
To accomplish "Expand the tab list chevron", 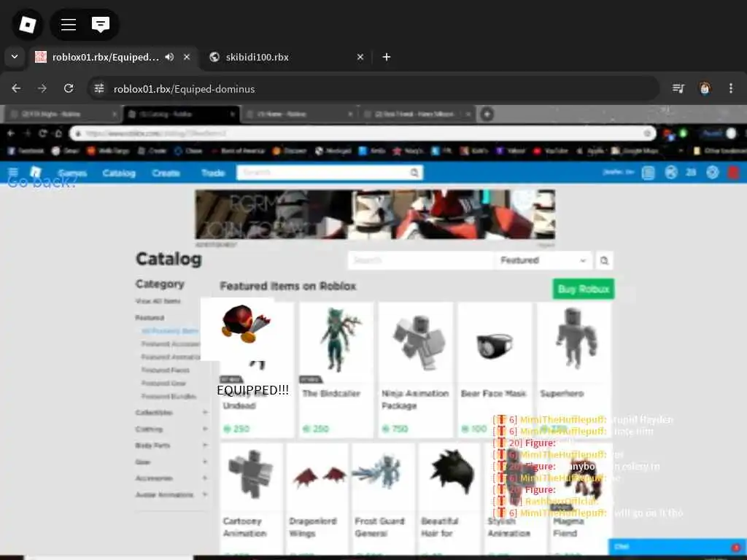I will coord(15,57).
